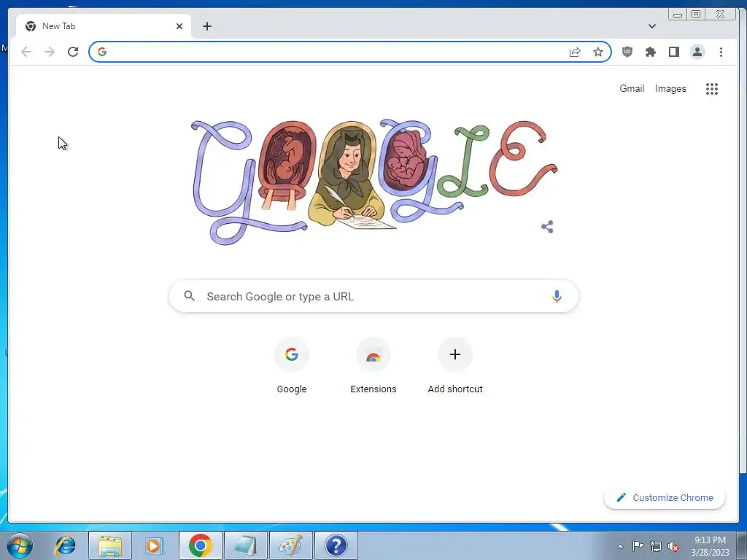The height and width of the screenshot is (560, 747).
Task: Click the Customize Chrome button
Action: click(665, 497)
